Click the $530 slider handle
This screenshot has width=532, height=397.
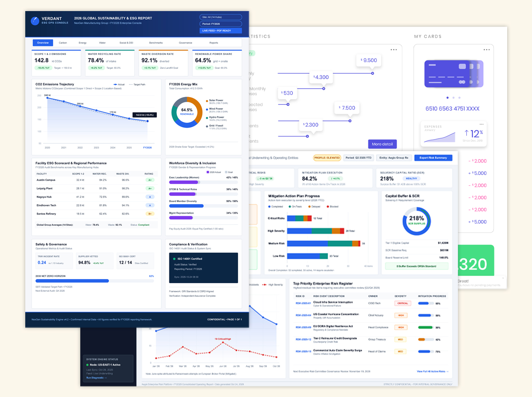click(x=288, y=105)
